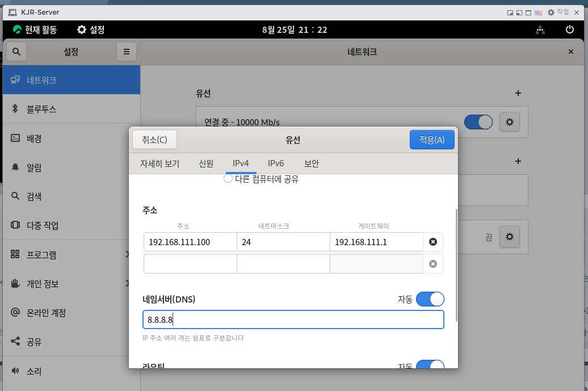Click the dialog vertical scrollbar
Screen dimensions: 588x391
(x=456, y=265)
